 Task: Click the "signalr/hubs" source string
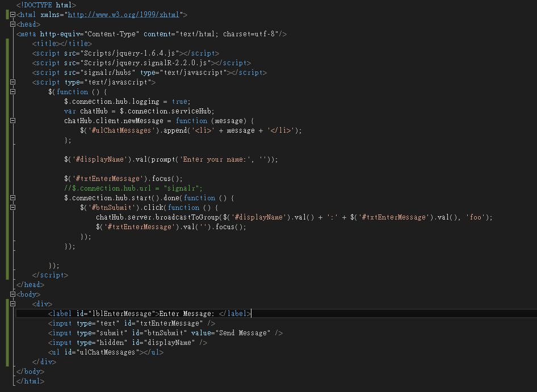pos(108,73)
